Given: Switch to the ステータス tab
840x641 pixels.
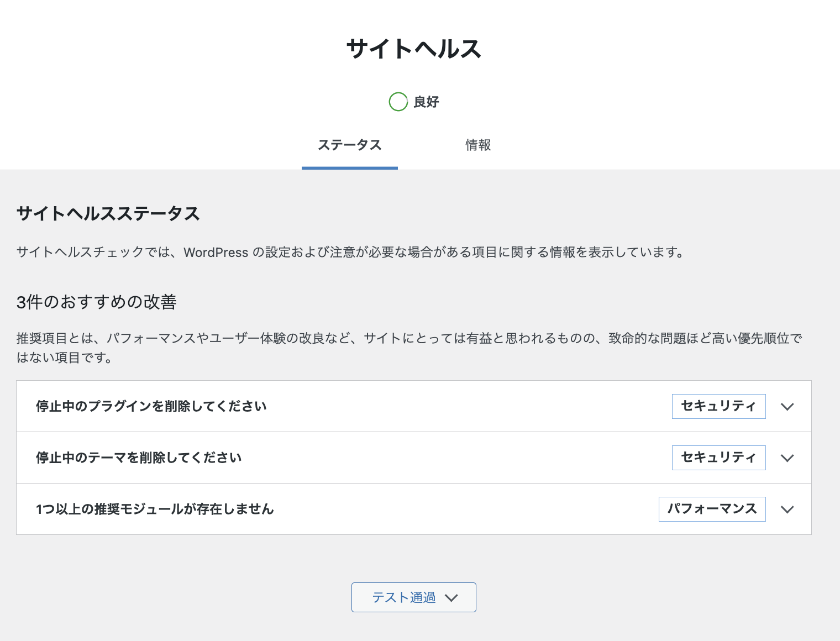Looking at the screenshot, I should click(349, 145).
